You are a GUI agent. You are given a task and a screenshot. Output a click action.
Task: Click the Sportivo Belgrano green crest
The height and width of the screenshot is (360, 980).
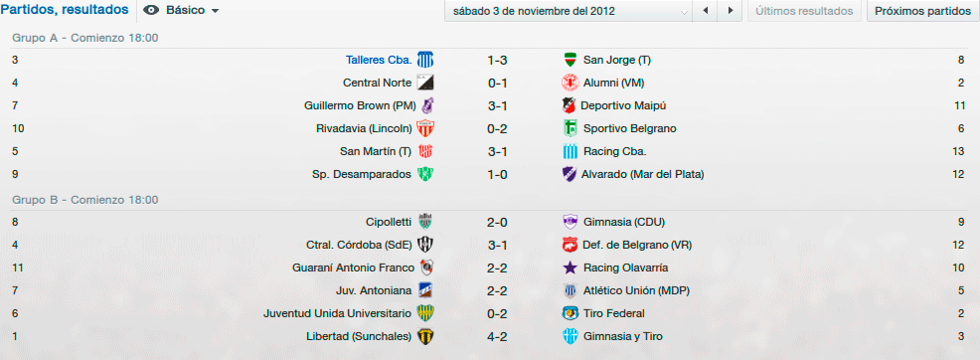click(570, 128)
